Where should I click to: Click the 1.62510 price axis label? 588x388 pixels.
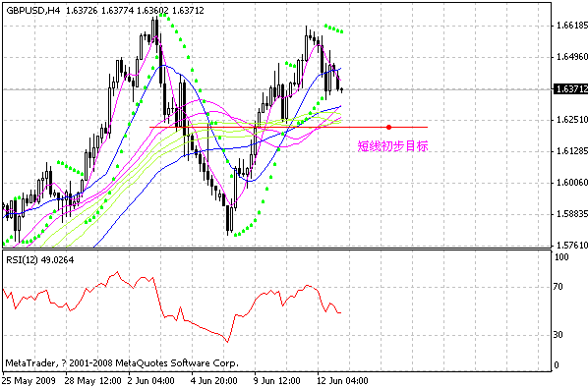click(x=572, y=120)
